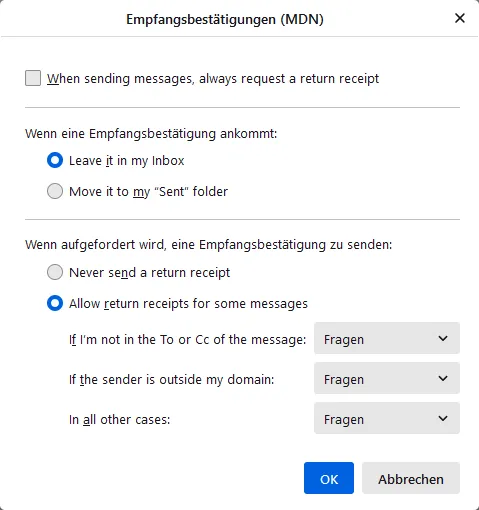Screen dimensions: 479x510
Task: Confirm settings with the OK button
Action: 329,478
